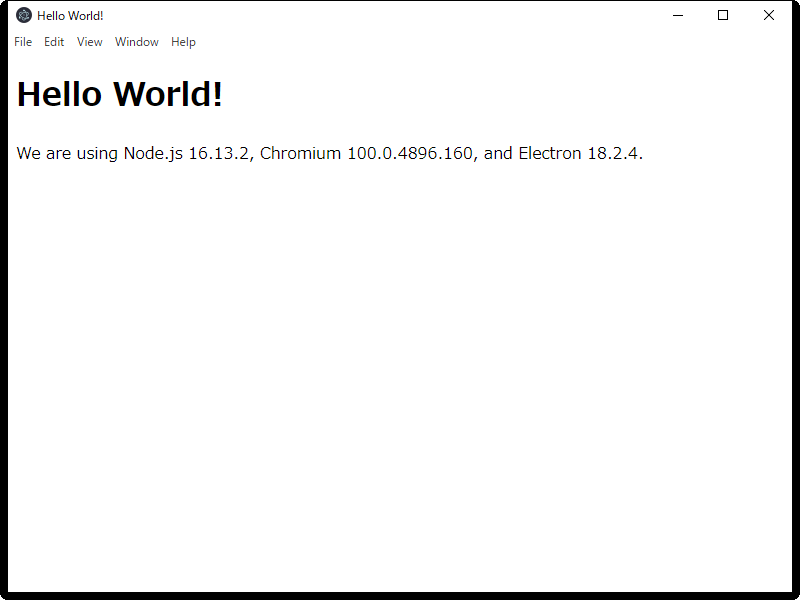800x600 pixels.
Task: Open the Edit menu
Action: (x=54, y=42)
